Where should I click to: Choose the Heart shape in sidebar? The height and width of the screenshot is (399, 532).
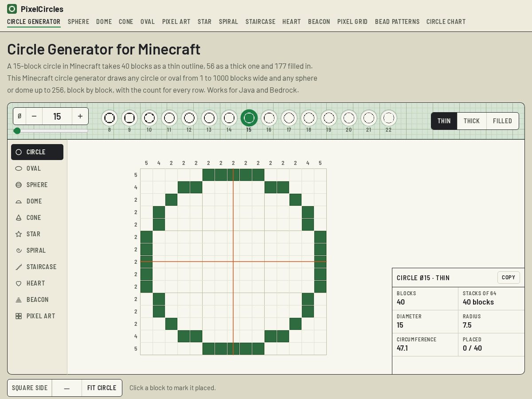pyautogui.click(x=37, y=283)
